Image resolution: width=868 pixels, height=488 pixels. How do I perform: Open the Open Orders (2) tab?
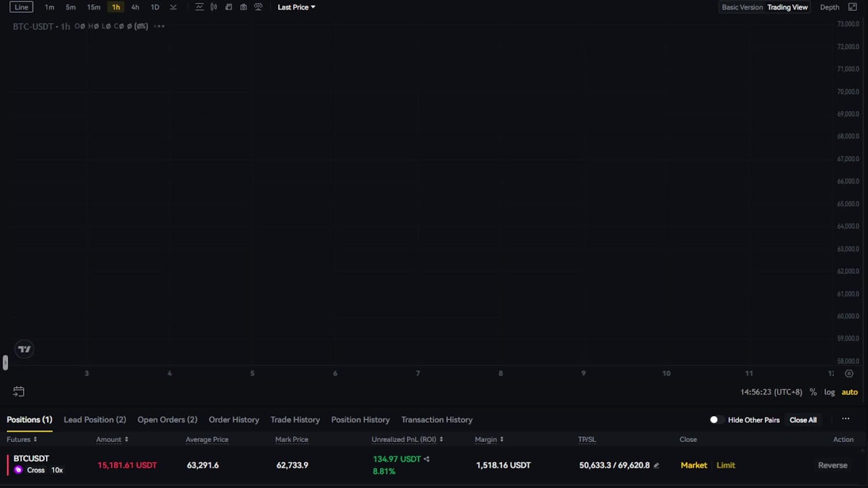[167, 420]
